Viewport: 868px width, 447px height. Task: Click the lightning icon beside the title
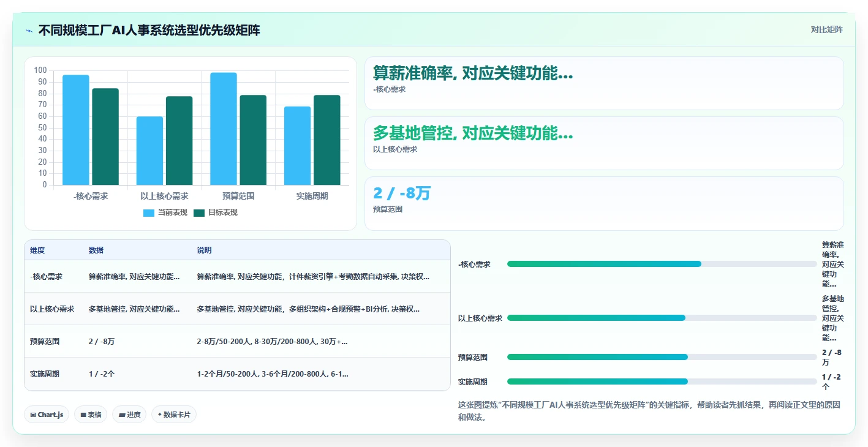tap(29, 30)
